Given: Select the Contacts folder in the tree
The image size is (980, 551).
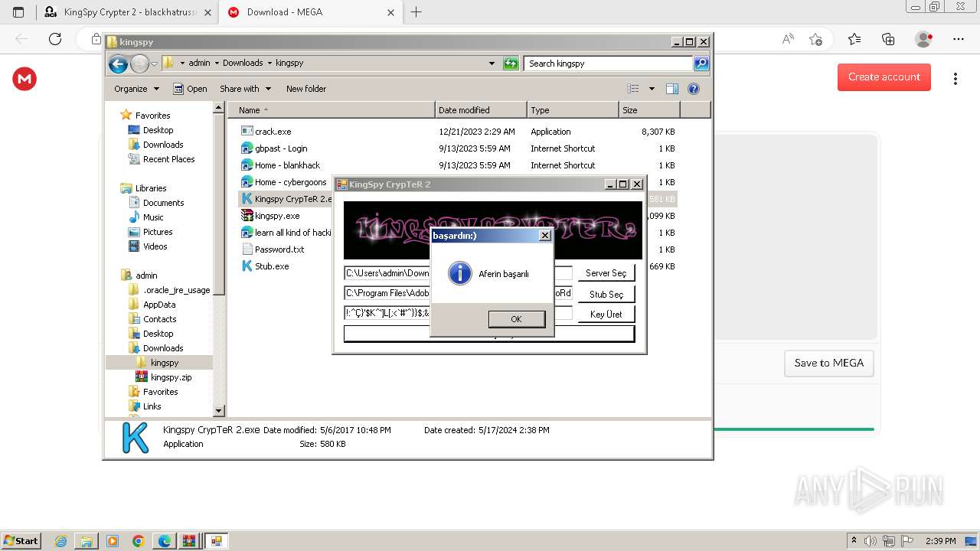Looking at the screenshot, I should pyautogui.click(x=159, y=319).
